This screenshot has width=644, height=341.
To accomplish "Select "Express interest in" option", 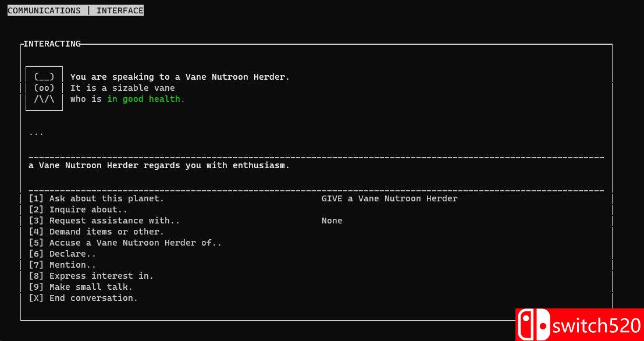I will coord(91,276).
